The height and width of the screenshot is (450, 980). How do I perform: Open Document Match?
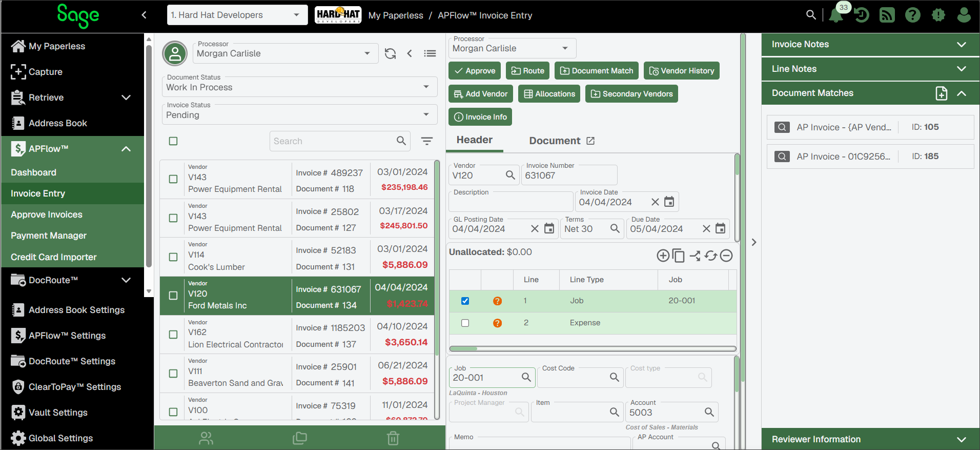point(597,71)
